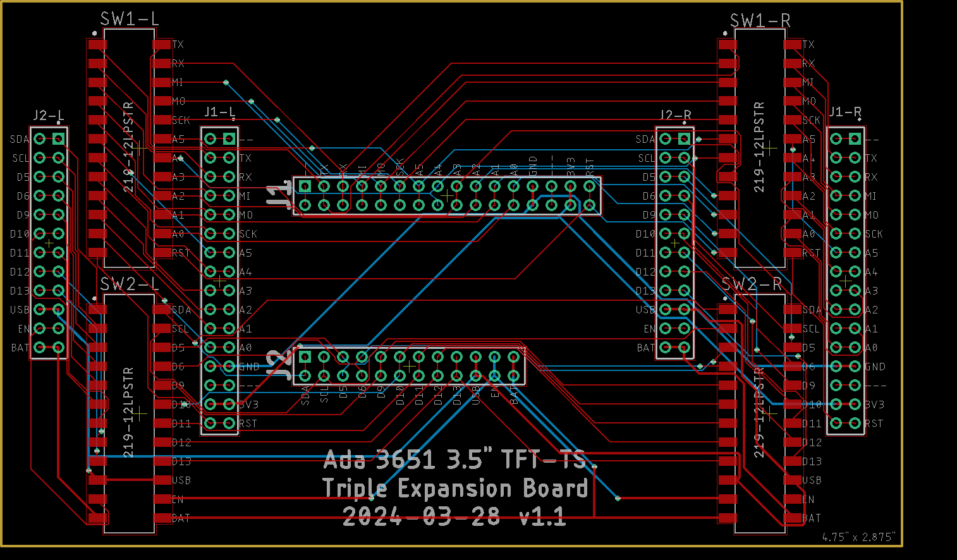Click the GND label beside J1-L

250,367
